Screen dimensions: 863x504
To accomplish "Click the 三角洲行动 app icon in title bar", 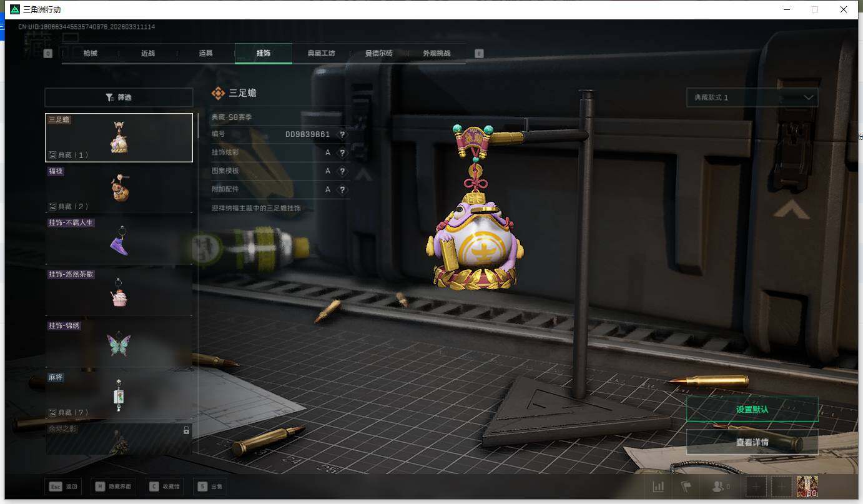I will tap(15, 9).
